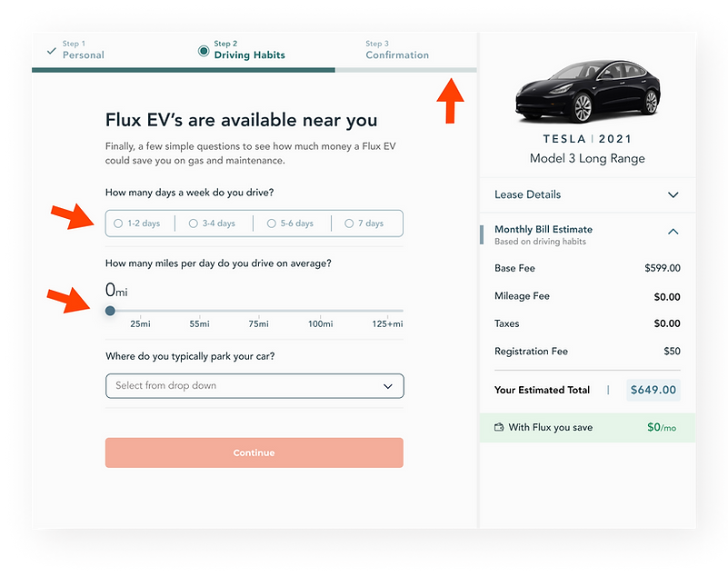Viewport: 728px width, 576px height.
Task: Open the Step 3 Confirmation tab
Action: pos(397,50)
